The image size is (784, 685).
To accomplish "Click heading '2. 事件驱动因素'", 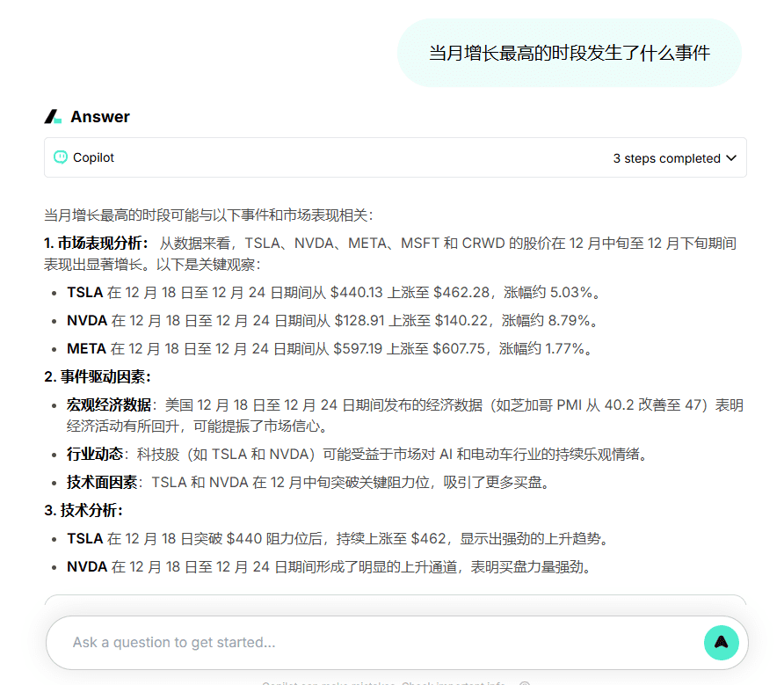I will coord(98,376).
